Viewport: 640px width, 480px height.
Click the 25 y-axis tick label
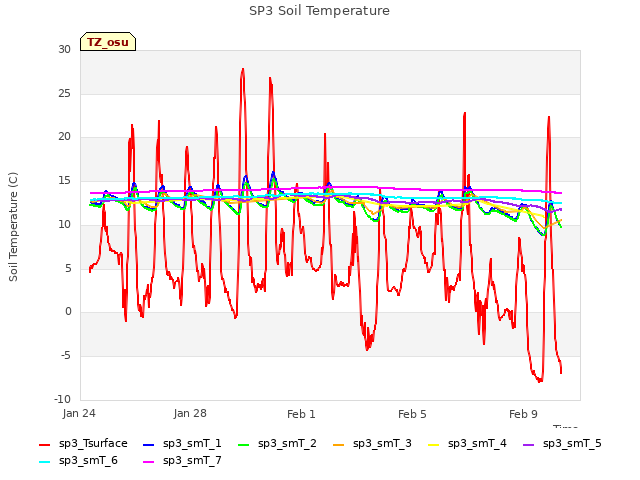[x=64, y=93]
